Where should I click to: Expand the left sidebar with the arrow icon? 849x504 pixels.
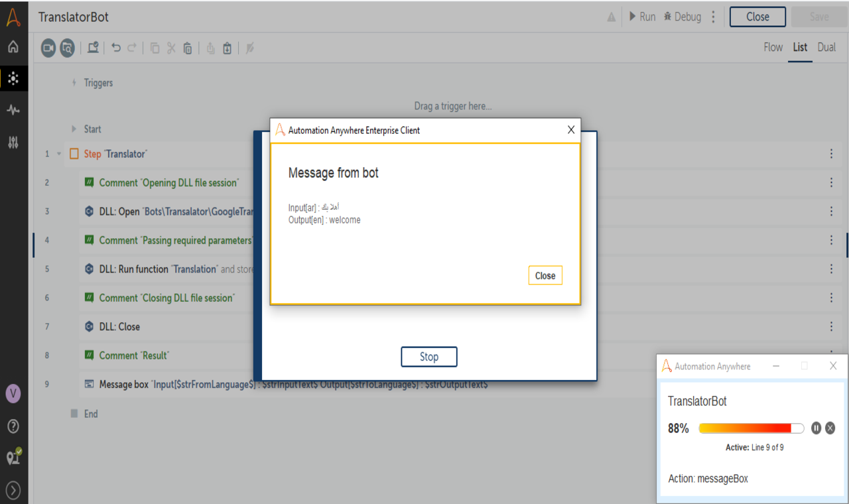[x=13, y=490]
